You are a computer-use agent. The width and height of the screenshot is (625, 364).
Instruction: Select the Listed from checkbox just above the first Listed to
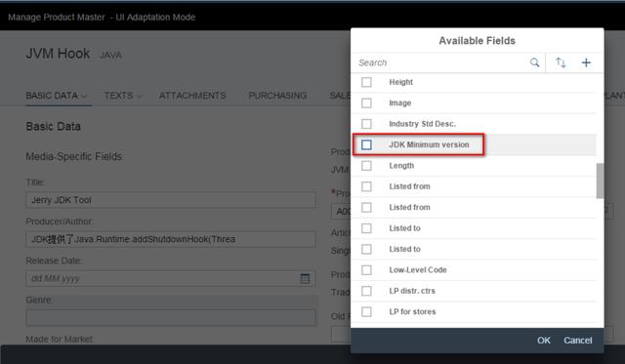pyautogui.click(x=366, y=208)
